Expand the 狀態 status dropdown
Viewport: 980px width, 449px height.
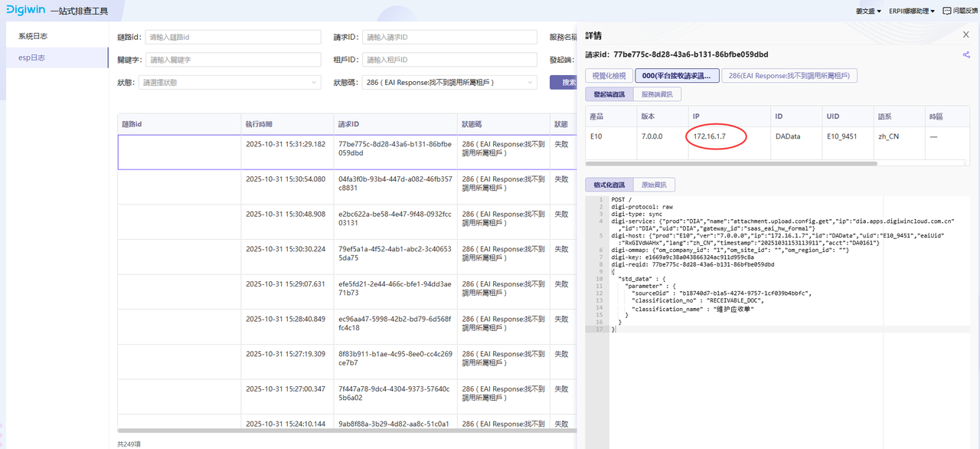pos(230,83)
